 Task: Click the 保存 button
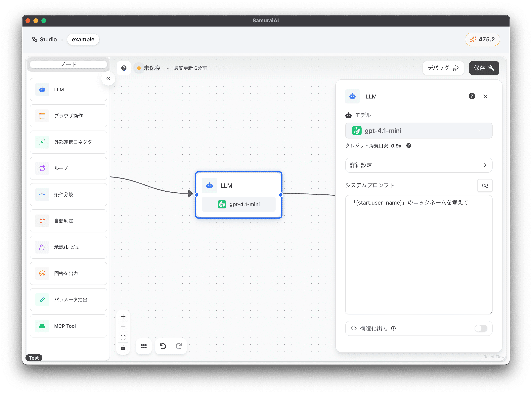484,68
